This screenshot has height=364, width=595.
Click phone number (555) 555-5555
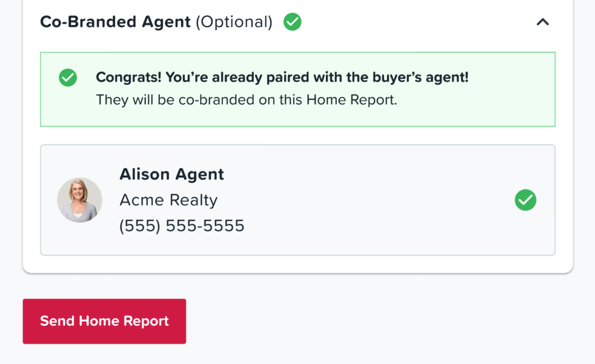coord(182,226)
